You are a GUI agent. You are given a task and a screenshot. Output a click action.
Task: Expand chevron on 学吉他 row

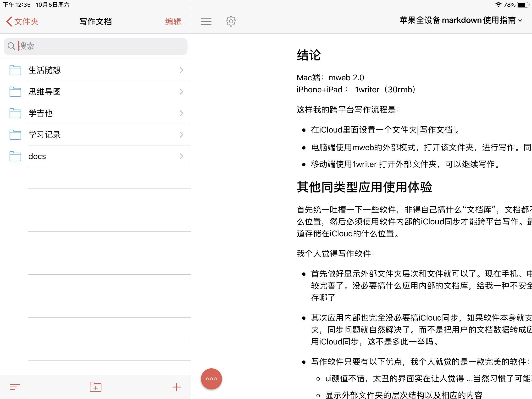tap(182, 113)
